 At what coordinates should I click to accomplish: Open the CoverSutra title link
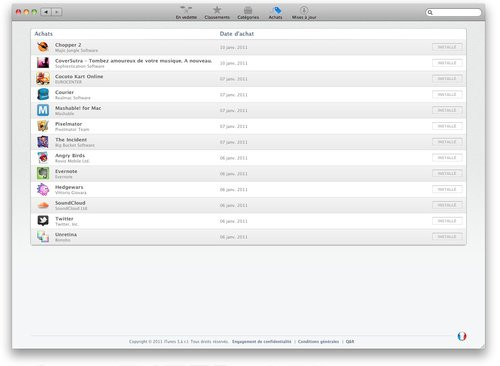click(133, 61)
